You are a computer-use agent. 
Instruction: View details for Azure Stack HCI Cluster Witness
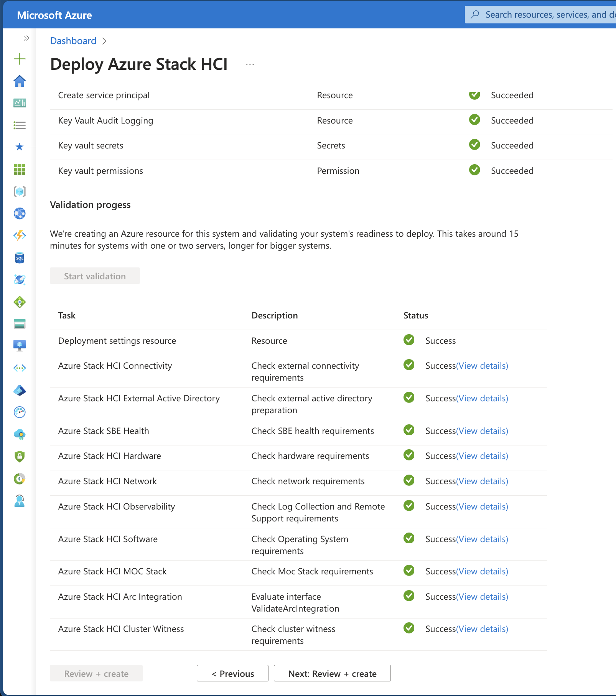tap(482, 629)
